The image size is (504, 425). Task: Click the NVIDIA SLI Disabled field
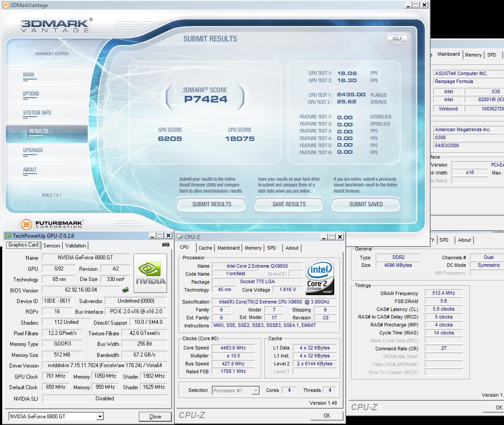click(x=105, y=398)
